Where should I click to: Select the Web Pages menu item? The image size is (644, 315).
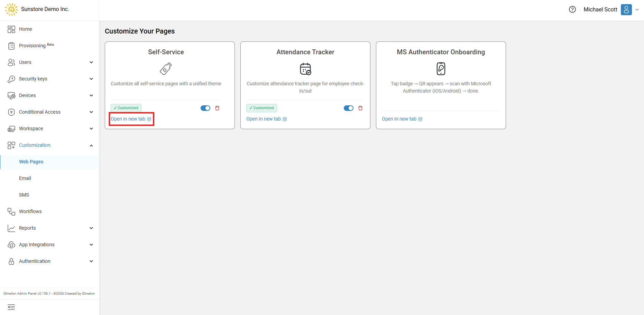click(49, 162)
